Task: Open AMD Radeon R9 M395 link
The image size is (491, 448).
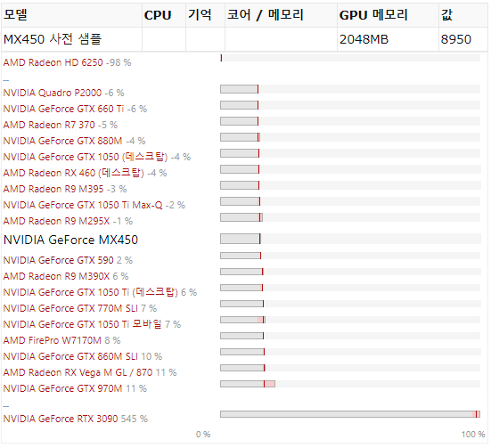Action: (x=53, y=189)
